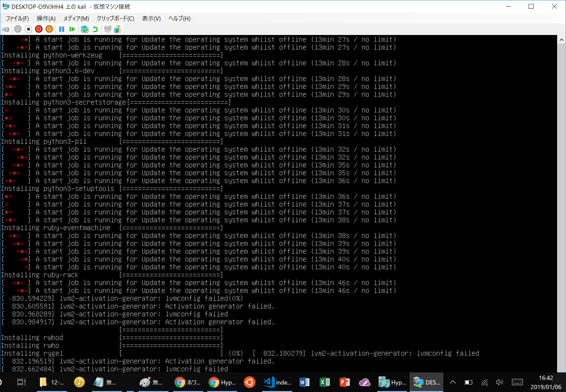Click the black square Turn Off icon
This screenshot has width=566, height=392.
(28, 29)
